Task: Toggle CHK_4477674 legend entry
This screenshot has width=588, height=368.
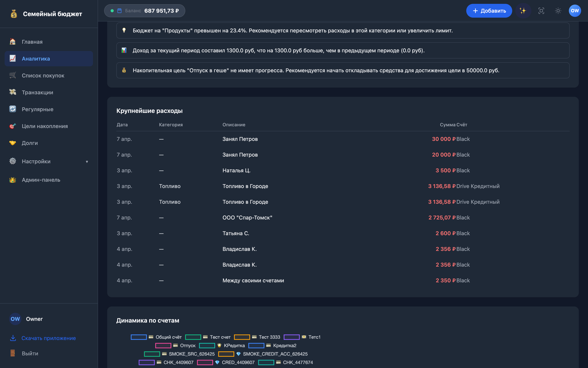Action: pyautogui.click(x=286, y=362)
